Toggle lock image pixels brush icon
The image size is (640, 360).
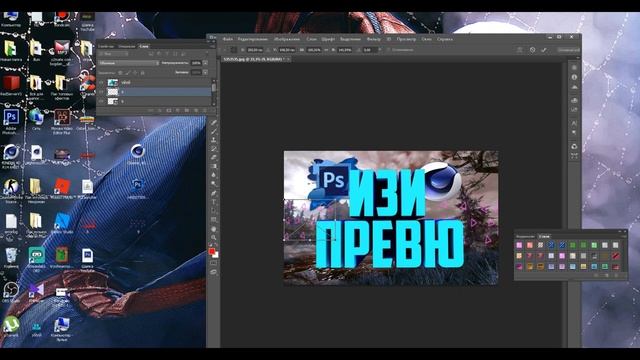(x=128, y=73)
